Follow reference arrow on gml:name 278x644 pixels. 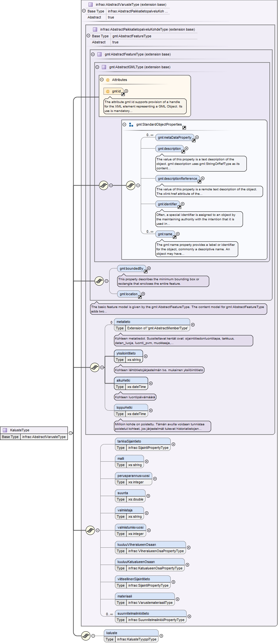(x=175, y=237)
